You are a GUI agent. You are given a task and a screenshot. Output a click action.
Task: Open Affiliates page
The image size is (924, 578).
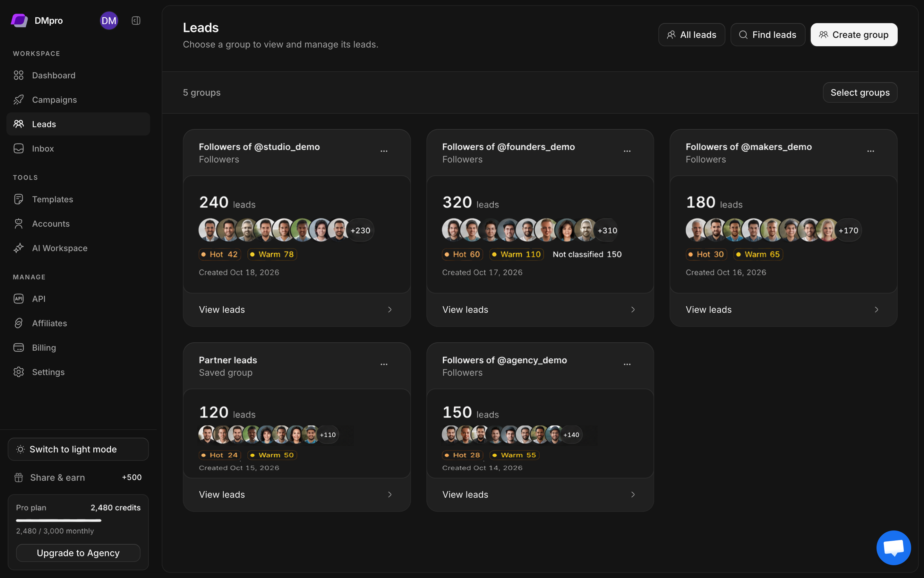coord(78,323)
